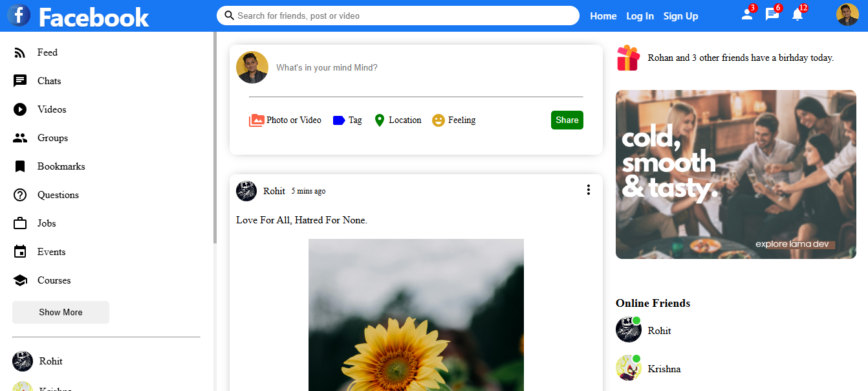Open Sign Up link in top bar
The height and width of the screenshot is (391, 868).
[680, 16]
